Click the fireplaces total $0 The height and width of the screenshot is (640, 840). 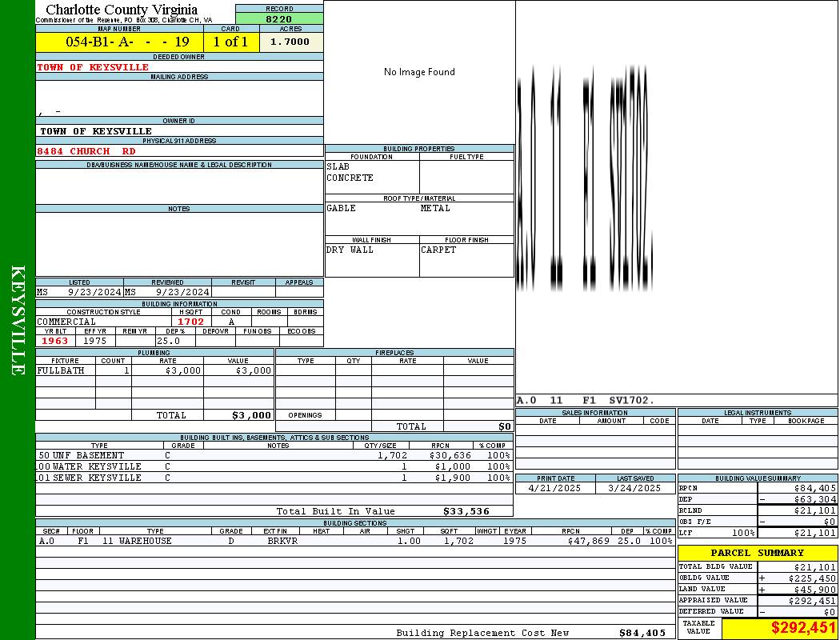(x=505, y=426)
